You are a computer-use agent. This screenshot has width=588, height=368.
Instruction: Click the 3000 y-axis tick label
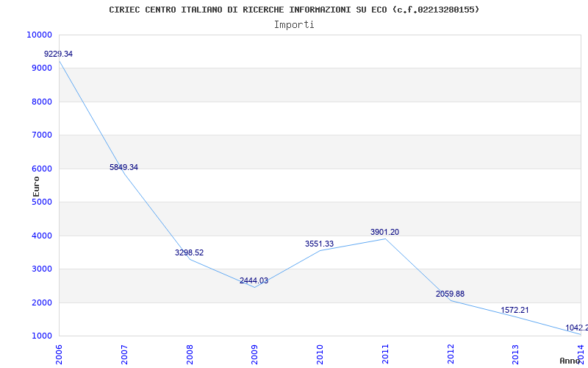tap(41, 269)
